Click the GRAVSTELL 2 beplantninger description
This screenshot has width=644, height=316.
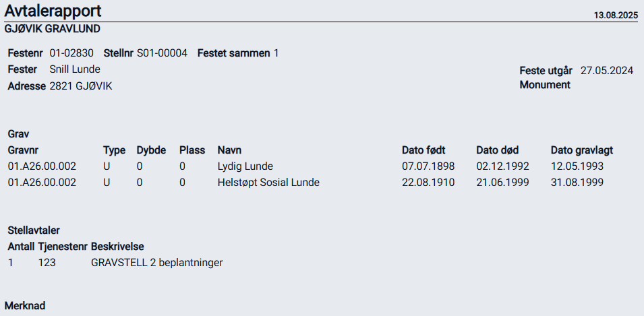156,262
